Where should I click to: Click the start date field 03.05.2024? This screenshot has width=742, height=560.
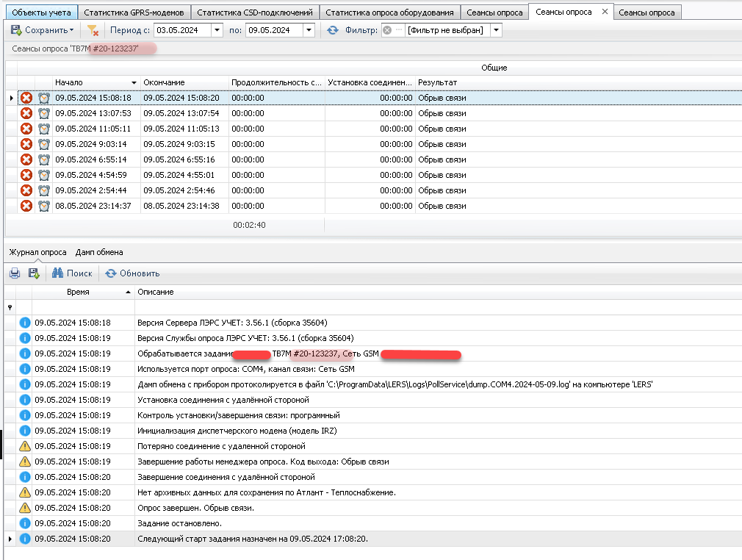pyautogui.click(x=183, y=30)
